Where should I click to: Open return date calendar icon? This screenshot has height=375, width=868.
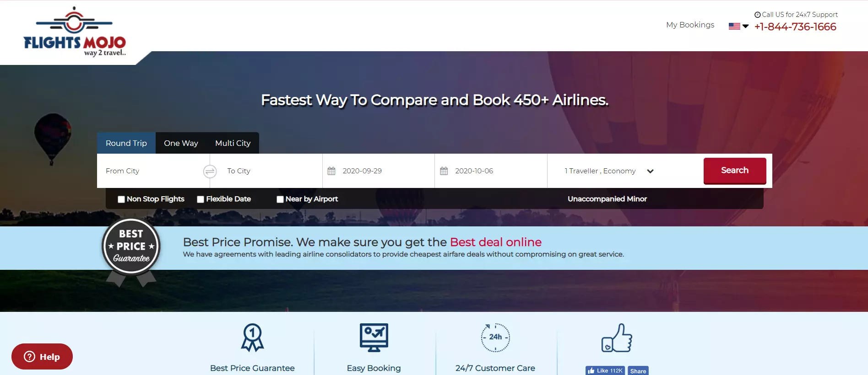444,171
